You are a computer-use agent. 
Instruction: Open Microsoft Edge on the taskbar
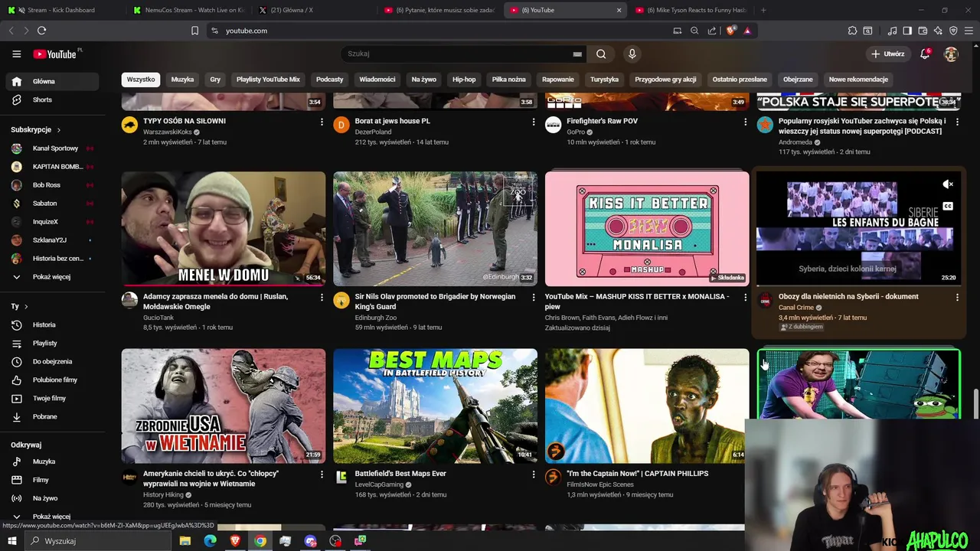coord(210,541)
